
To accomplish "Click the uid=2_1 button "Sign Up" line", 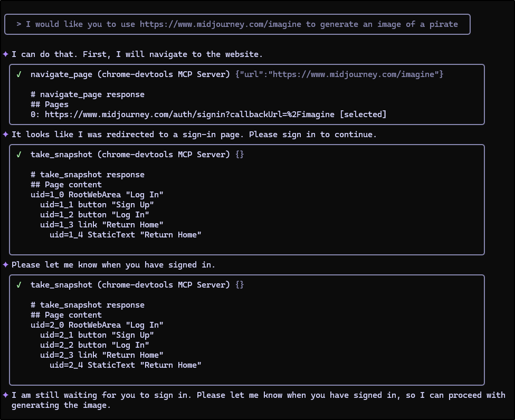I will (97, 335).
